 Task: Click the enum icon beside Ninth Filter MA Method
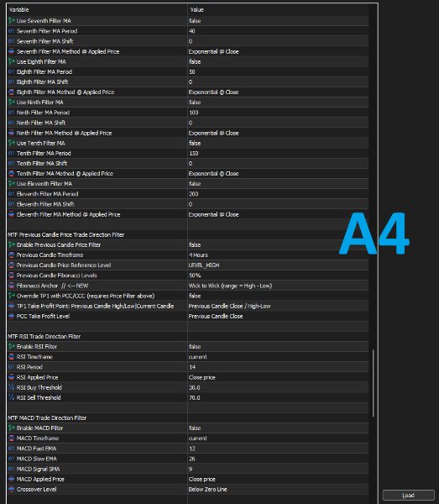coord(12,133)
